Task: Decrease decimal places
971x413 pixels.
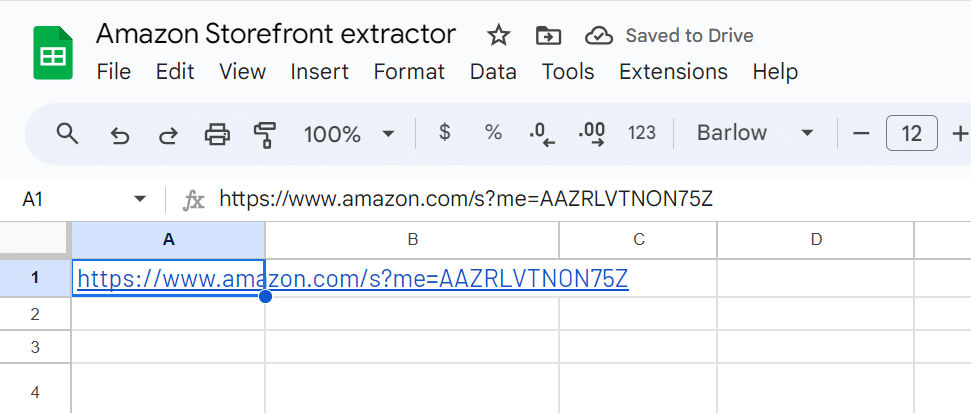Action: [542, 133]
